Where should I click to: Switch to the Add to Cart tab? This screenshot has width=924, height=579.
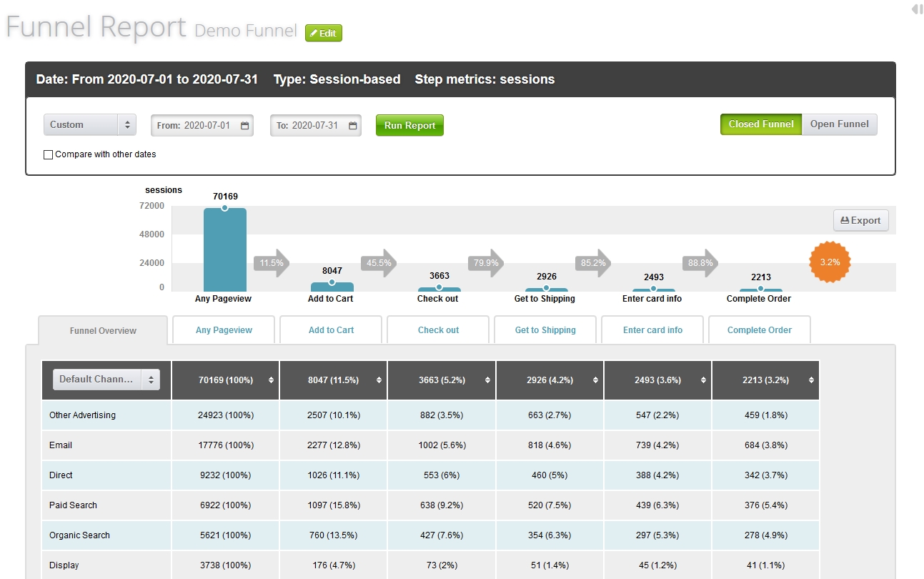[331, 330]
